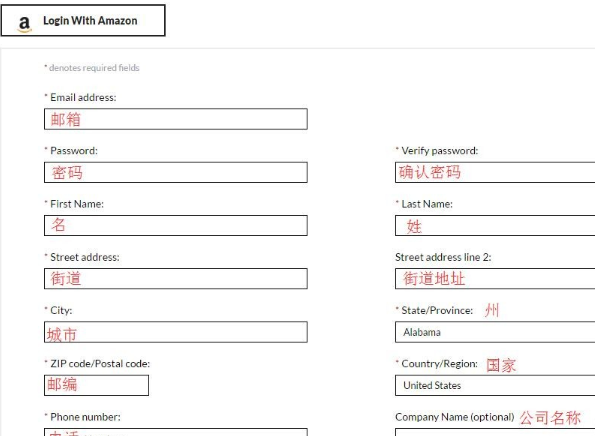The width and height of the screenshot is (595, 436).
Task: Select the 'Password:' label
Action: point(74,151)
